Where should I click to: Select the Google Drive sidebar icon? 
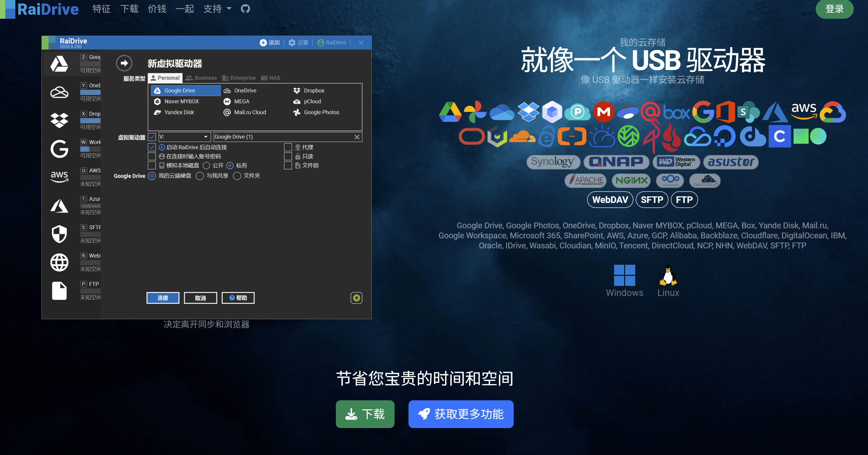(59, 64)
